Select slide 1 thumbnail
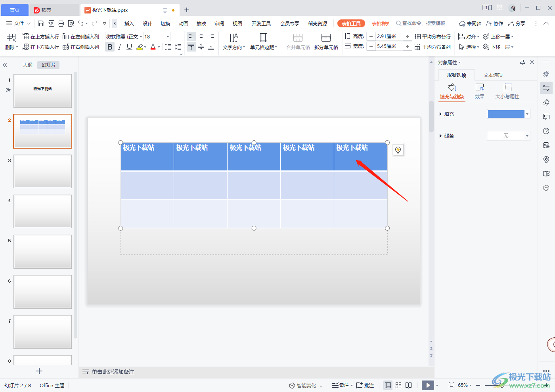This screenshot has height=392, width=555. tap(42, 91)
